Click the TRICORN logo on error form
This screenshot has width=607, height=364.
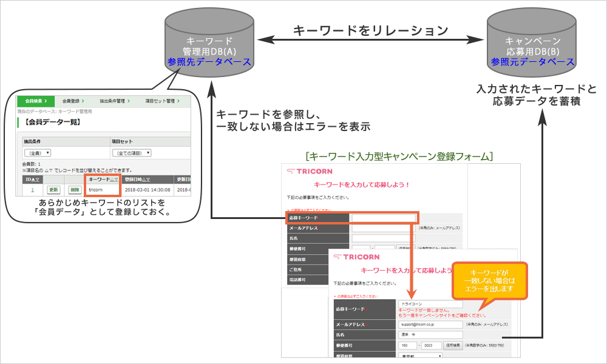[x=356, y=257]
